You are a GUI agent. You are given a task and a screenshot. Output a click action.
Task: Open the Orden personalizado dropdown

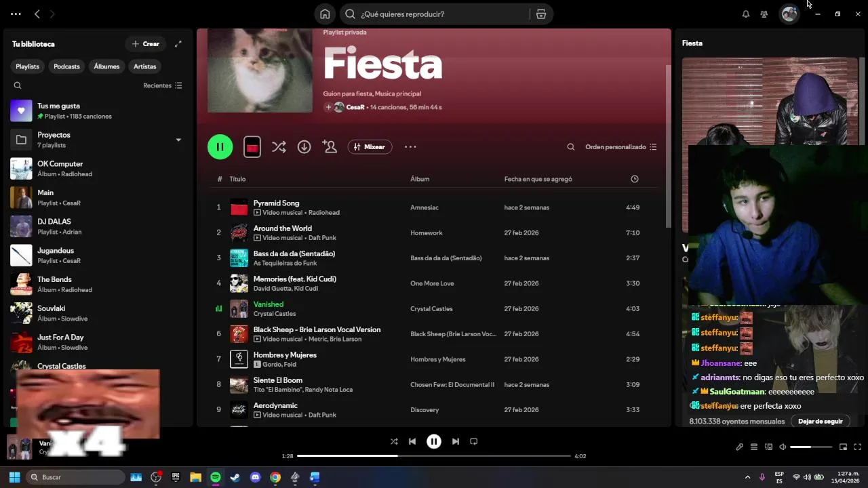621,147
